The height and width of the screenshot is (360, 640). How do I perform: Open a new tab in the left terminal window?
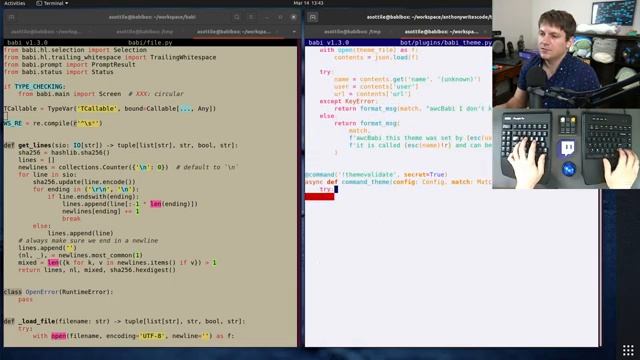click(11, 17)
